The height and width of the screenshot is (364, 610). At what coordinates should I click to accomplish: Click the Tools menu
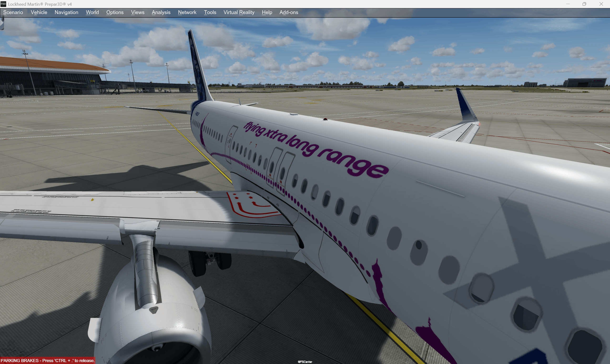click(210, 12)
